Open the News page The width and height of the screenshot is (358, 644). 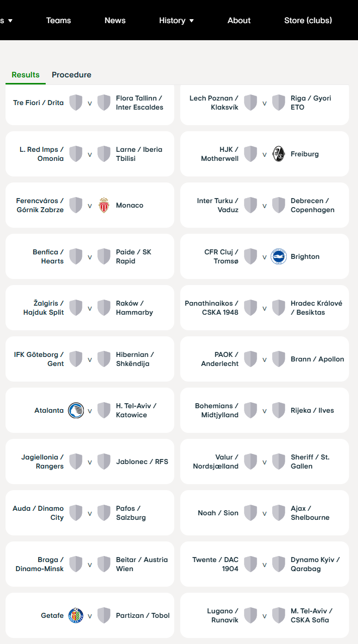[115, 21]
